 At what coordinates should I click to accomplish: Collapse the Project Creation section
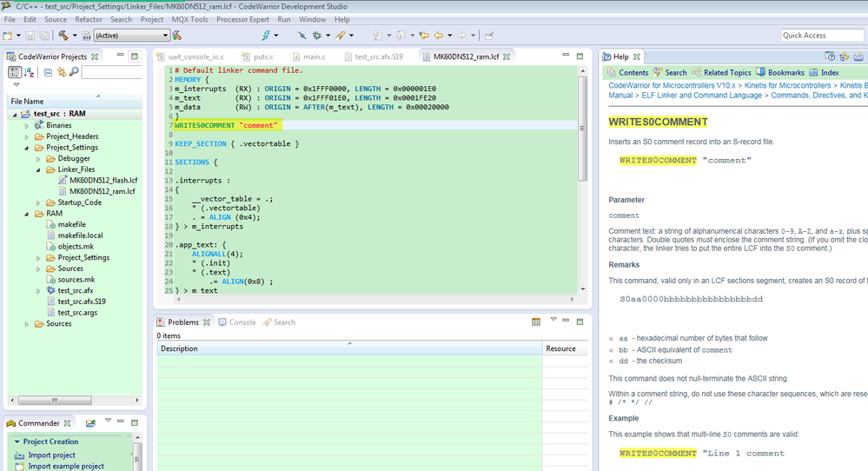[x=17, y=441]
